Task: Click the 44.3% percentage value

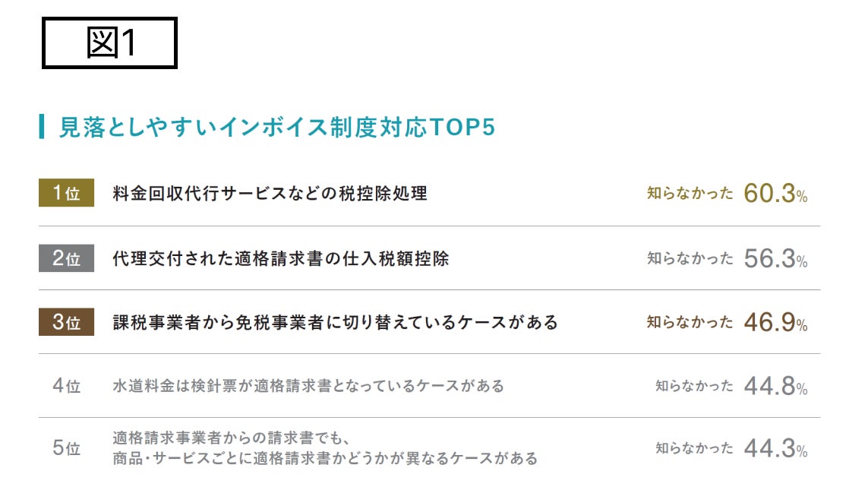Action: pos(775,448)
